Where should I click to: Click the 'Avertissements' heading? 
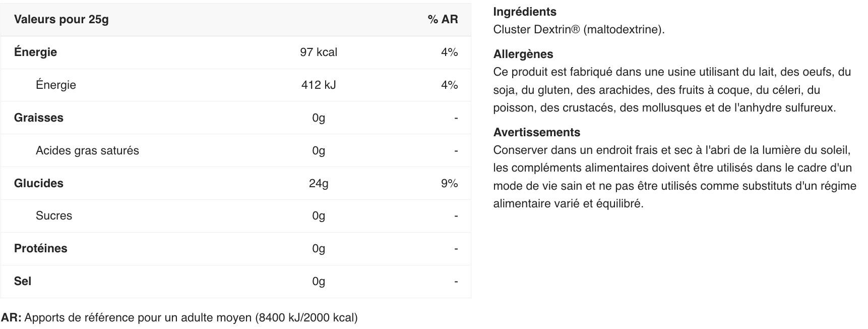(537, 133)
